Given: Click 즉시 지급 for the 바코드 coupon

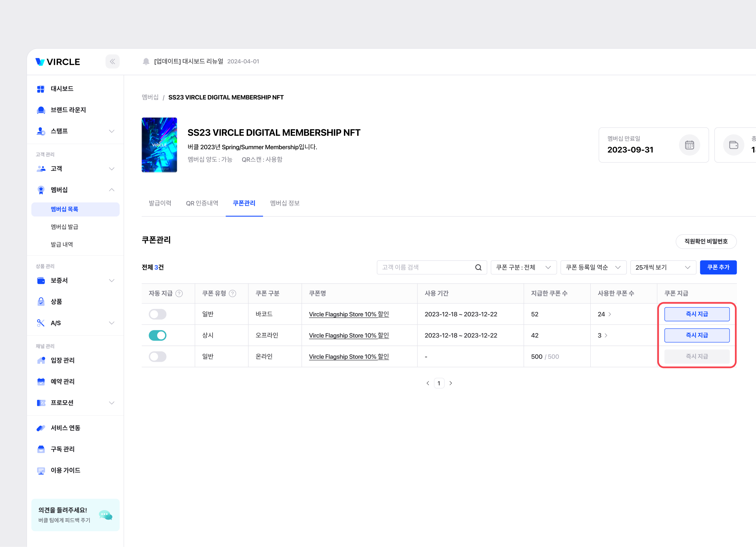Looking at the screenshot, I should coord(697,314).
